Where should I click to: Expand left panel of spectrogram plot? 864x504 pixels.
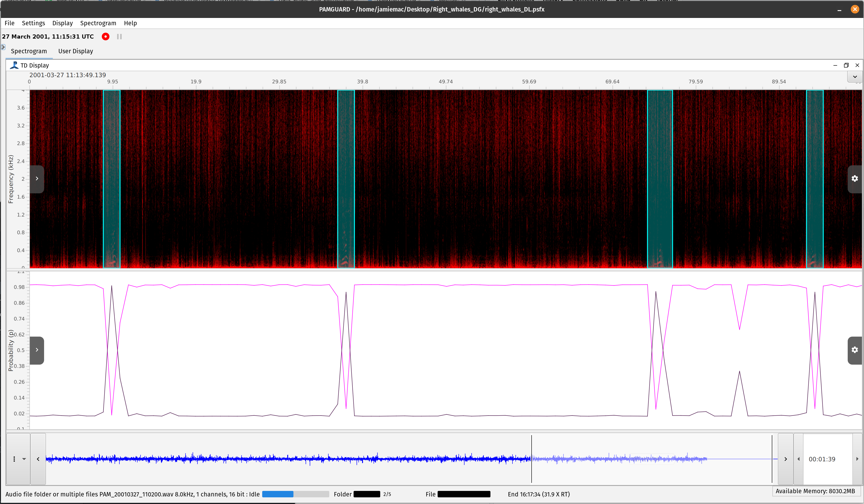tap(37, 179)
